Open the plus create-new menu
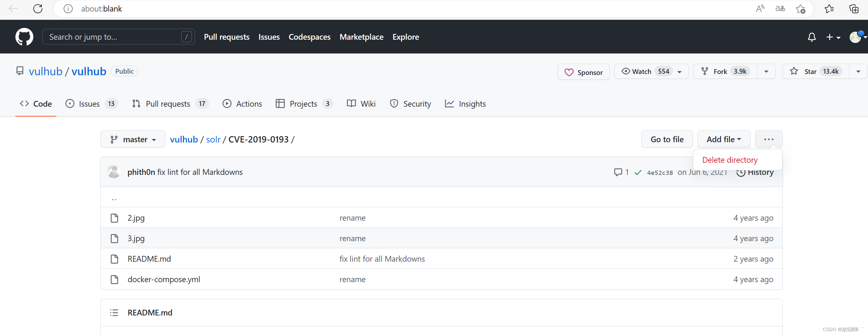868x335 pixels. tap(833, 37)
